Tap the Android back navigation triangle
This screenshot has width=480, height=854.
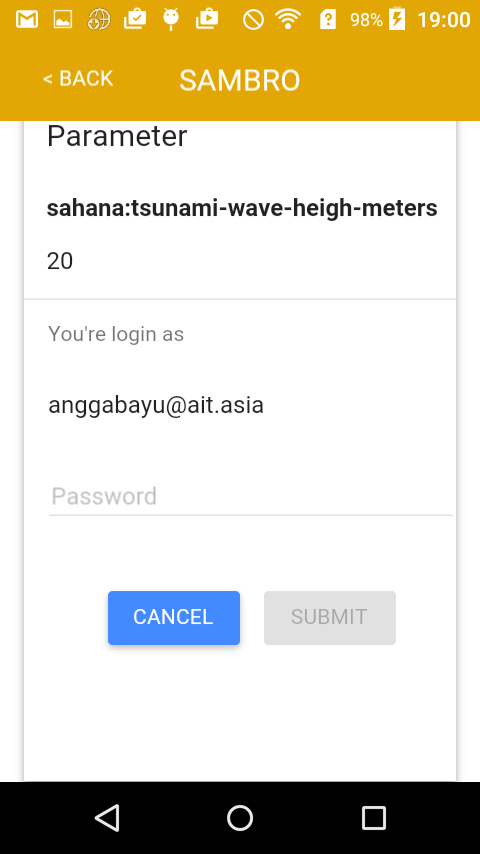click(x=107, y=818)
